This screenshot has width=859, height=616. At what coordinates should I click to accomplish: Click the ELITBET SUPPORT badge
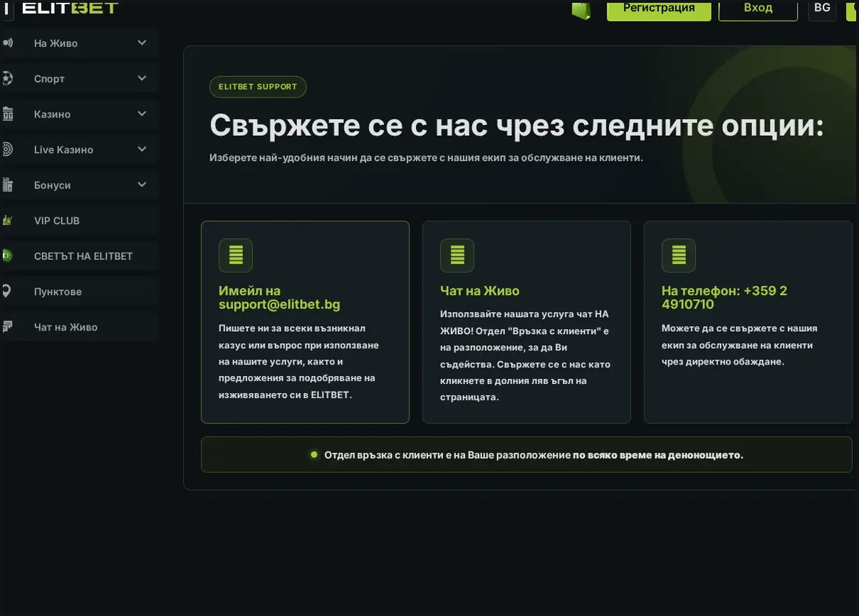[258, 87]
